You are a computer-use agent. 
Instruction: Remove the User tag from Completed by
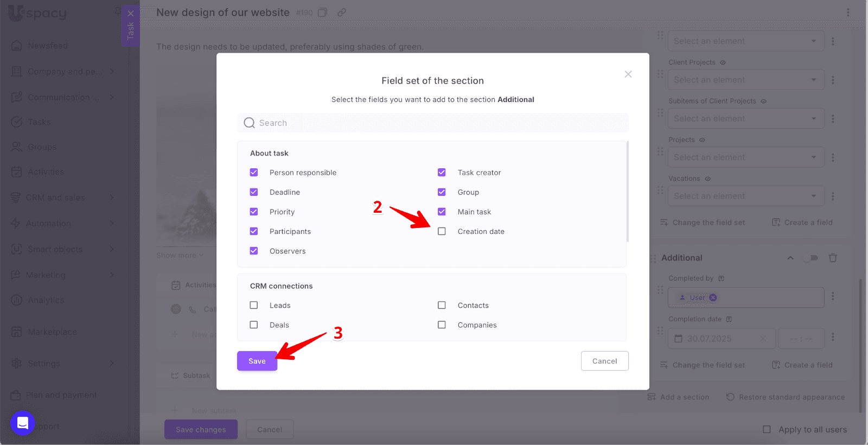pos(713,297)
